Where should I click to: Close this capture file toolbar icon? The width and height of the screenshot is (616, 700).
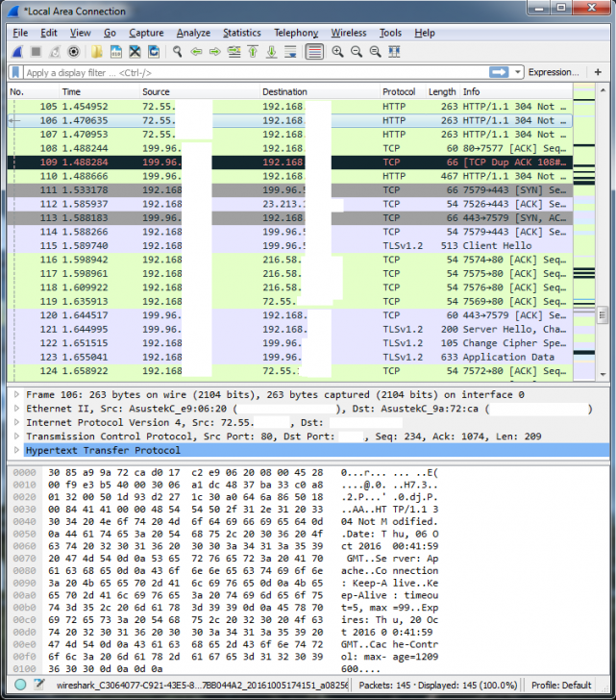tap(135, 52)
